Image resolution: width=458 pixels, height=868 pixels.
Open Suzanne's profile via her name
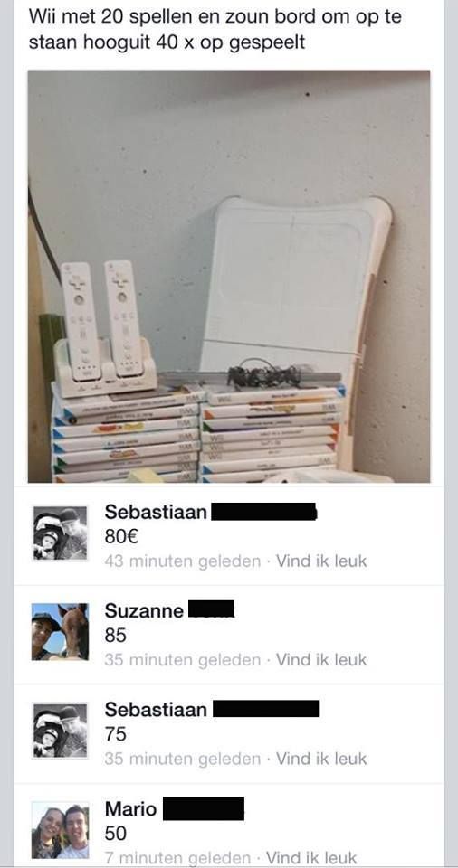[x=144, y=610]
